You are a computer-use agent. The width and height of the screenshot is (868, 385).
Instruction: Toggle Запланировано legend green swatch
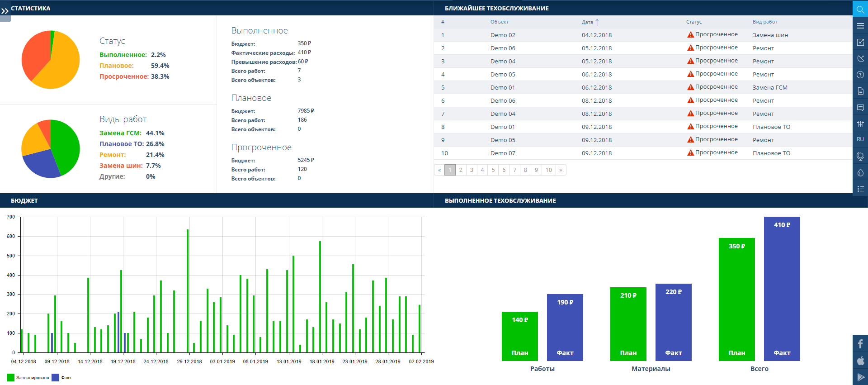point(10,377)
